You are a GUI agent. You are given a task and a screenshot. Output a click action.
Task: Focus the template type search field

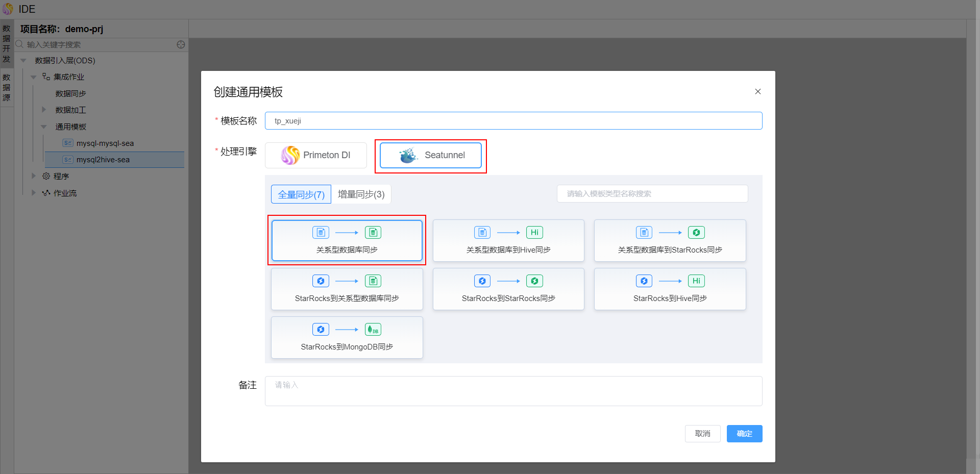(652, 194)
